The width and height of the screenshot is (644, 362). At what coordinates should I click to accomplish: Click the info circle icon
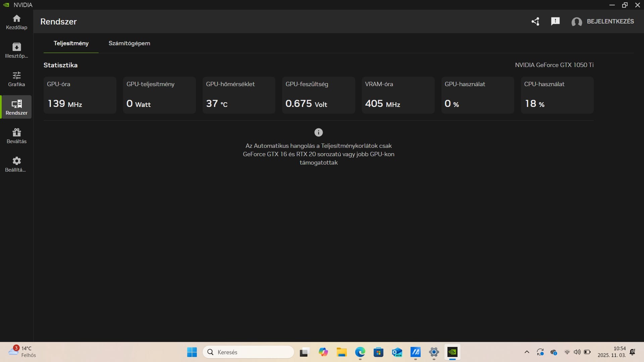[318, 132]
